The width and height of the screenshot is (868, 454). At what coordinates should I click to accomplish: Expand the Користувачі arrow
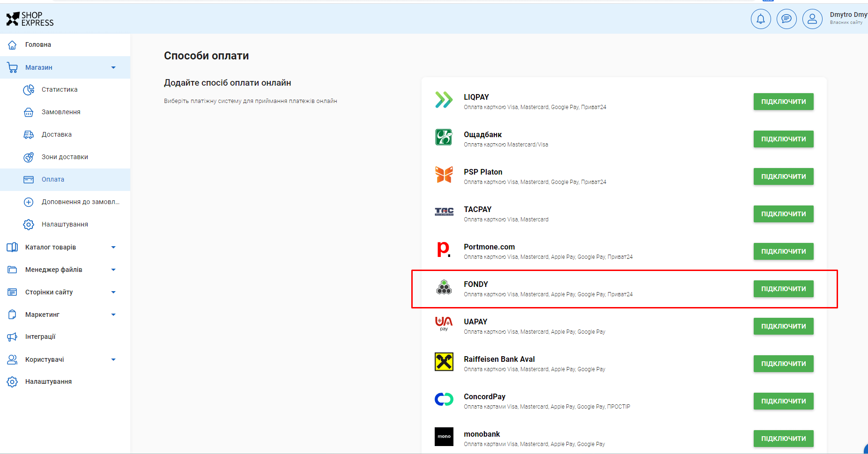[113, 359]
